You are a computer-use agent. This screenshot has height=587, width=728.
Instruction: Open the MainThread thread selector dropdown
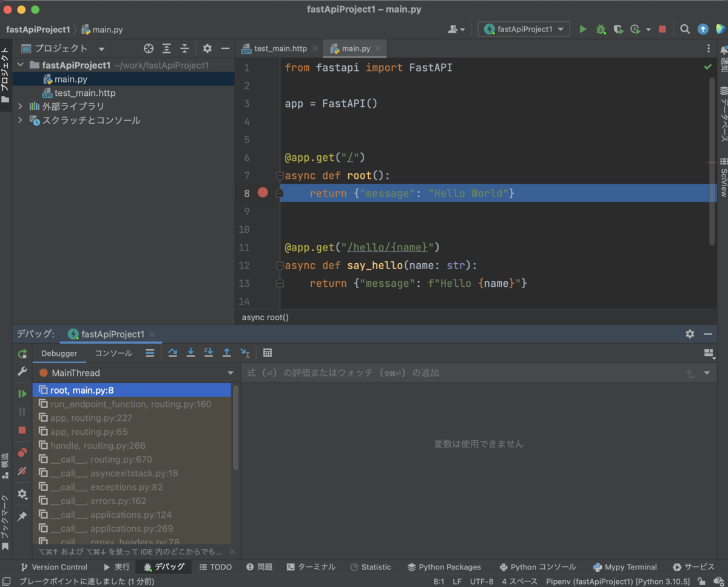coord(231,373)
